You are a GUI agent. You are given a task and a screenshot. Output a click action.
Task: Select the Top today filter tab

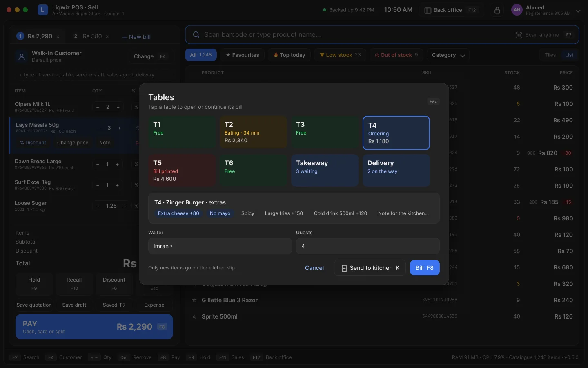pos(290,55)
